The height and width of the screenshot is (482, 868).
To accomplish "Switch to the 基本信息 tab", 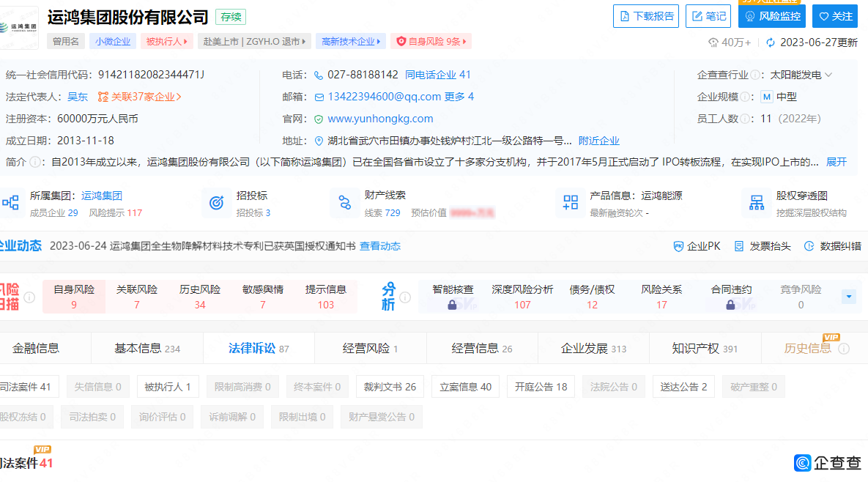I will pyautogui.click(x=147, y=349).
